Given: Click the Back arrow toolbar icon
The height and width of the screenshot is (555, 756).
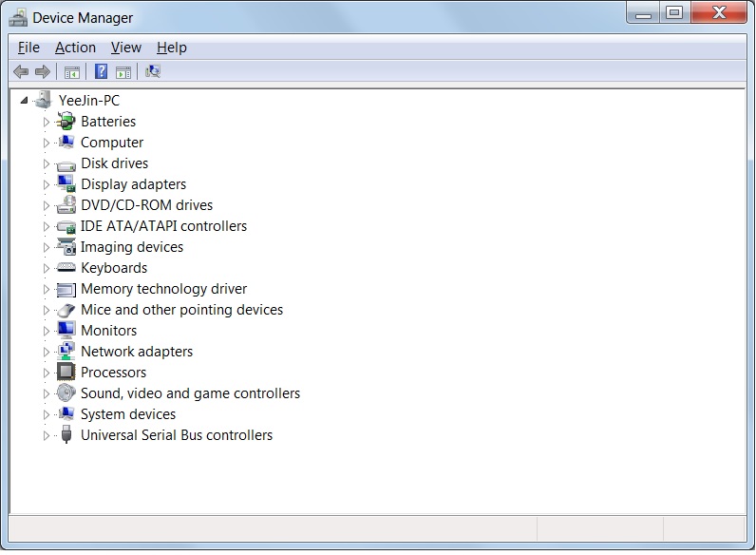Looking at the screenshot, I should point(21,72).
